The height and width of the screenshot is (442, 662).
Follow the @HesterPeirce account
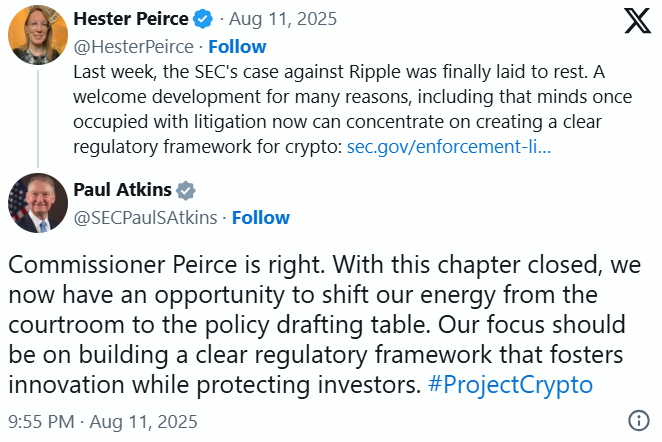point(237,46)
